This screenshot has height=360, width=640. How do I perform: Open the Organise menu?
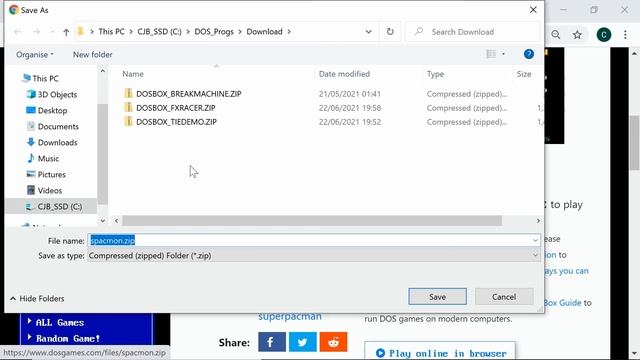35,54
